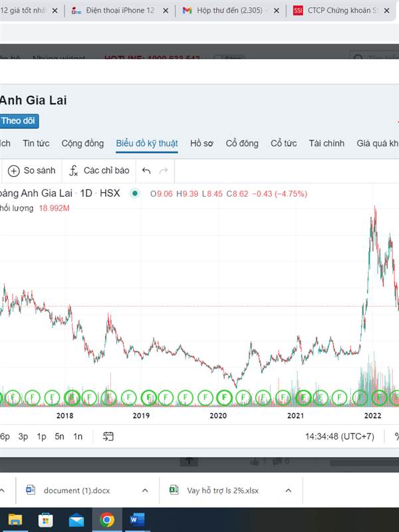This screenshot has height=532, width=399.
Task: Select the 3p time range
Action: click(x=23, y=437)
